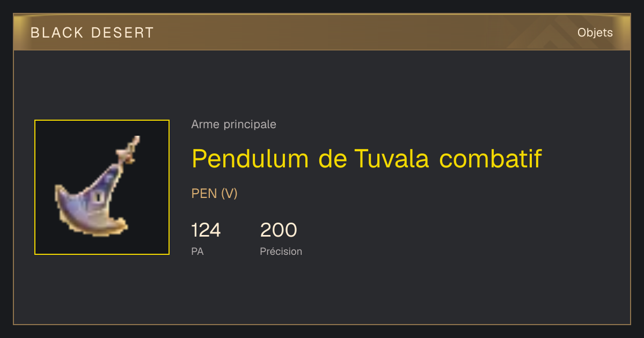Open the Objets section link
Screen dimensions: 644x338
(x=595, y=33)
